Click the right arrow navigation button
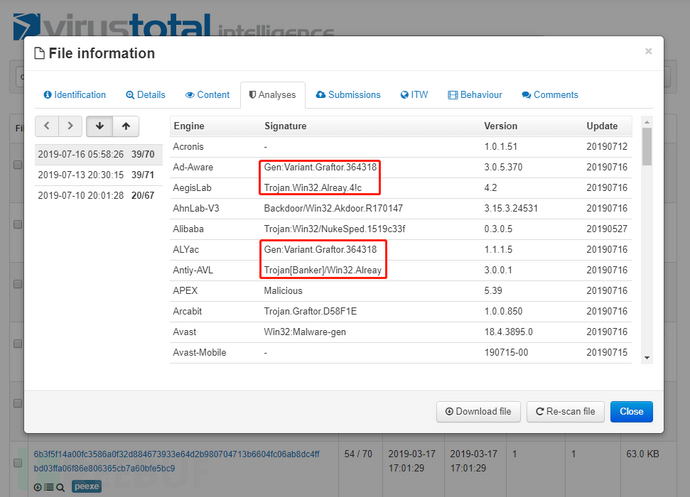690x497 pixels. 69,126
